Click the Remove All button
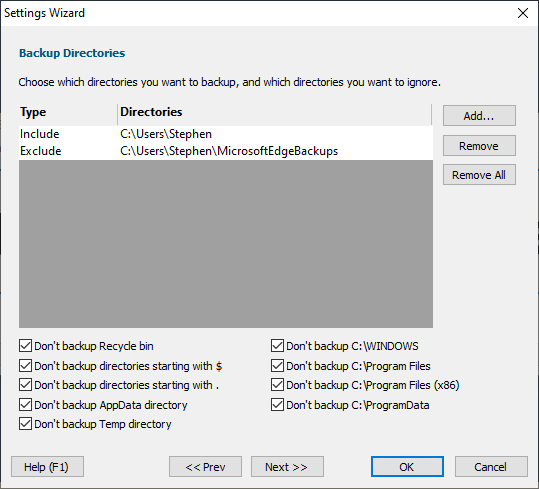 point(479,175)
